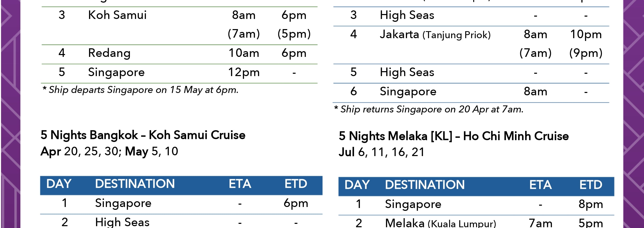
Task: Click the 5 Nights Bangkok – Koh Samui Cruise heading
Action: tap(143, 135)
